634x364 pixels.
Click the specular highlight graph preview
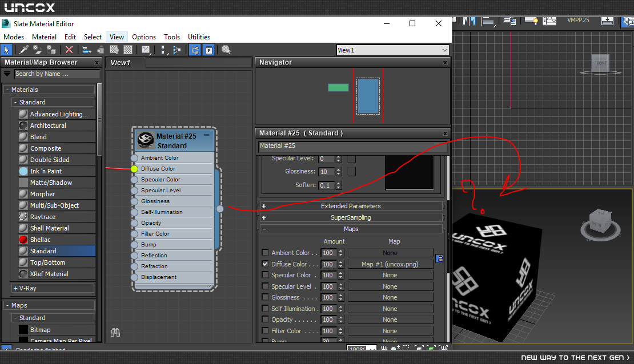410,172
